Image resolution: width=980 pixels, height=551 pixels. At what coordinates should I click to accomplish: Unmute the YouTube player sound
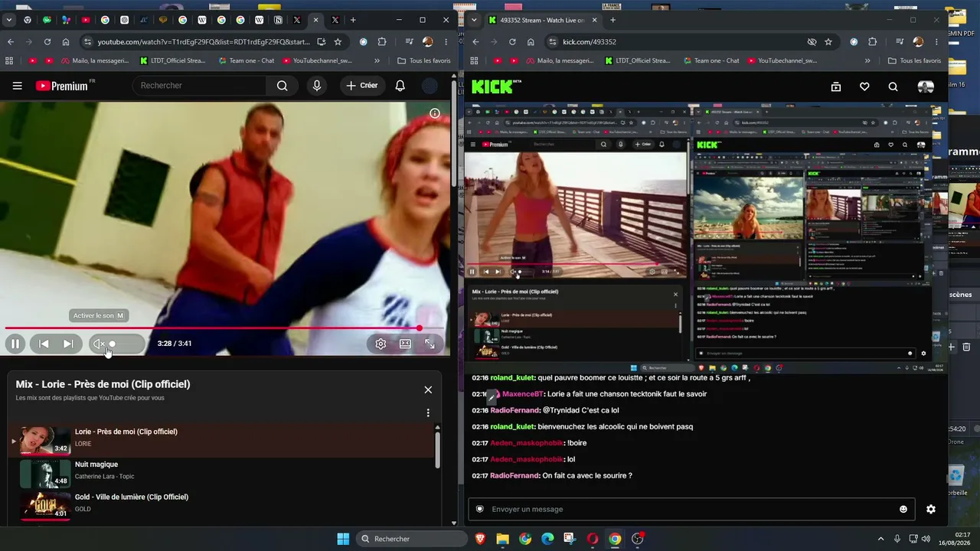pyautogui.click(x=99, y=344)
